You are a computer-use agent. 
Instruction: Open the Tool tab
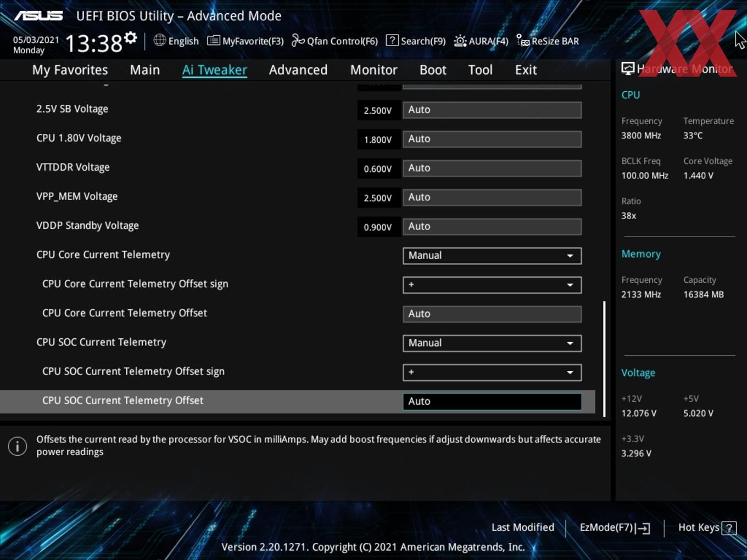coord(481,70)
